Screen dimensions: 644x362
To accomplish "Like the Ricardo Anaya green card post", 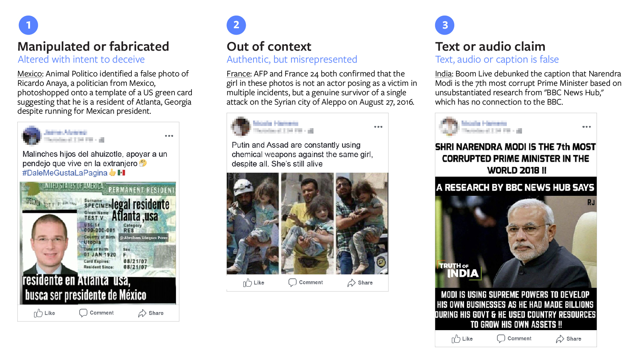I will coord(44,313).
